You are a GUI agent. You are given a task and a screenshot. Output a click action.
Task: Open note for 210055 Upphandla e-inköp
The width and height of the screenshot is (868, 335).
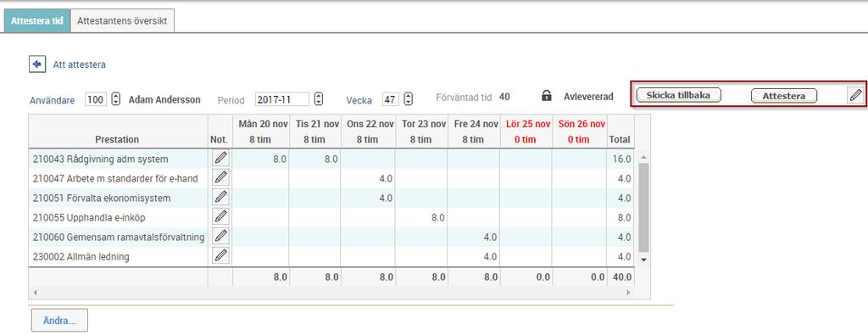221,216
